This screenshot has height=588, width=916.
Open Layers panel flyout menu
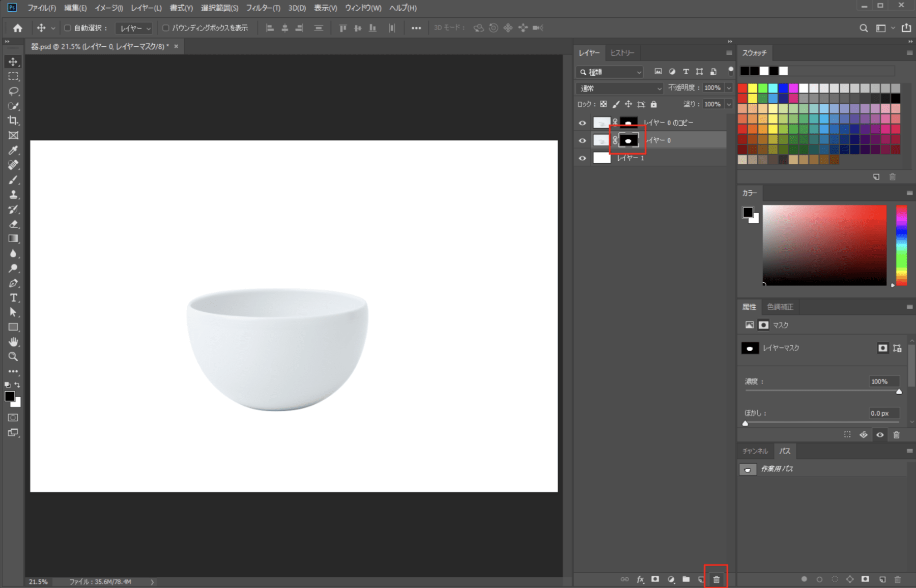point(729,53)
